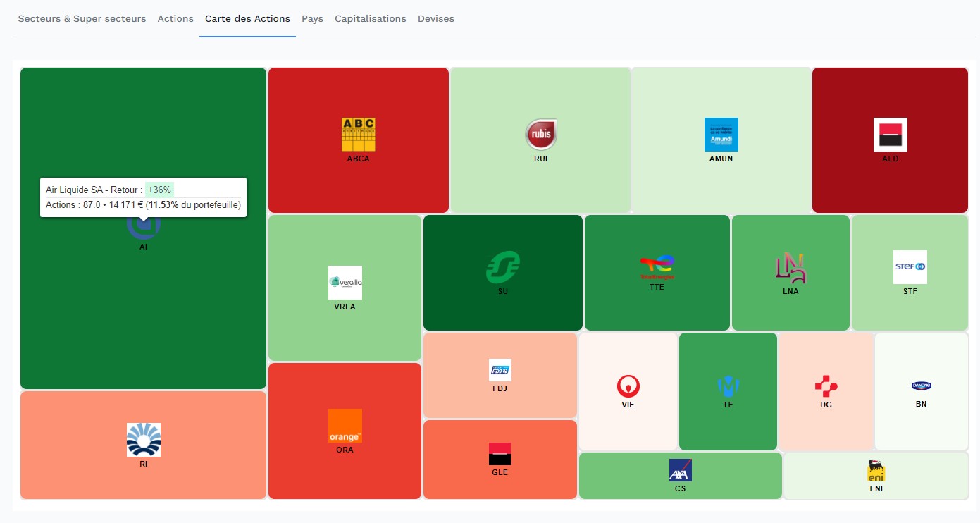Click the AMUN ticker label

pos(721,159)
